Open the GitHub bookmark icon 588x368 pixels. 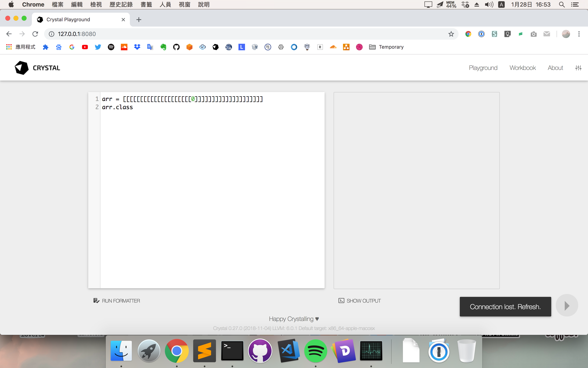176,47
